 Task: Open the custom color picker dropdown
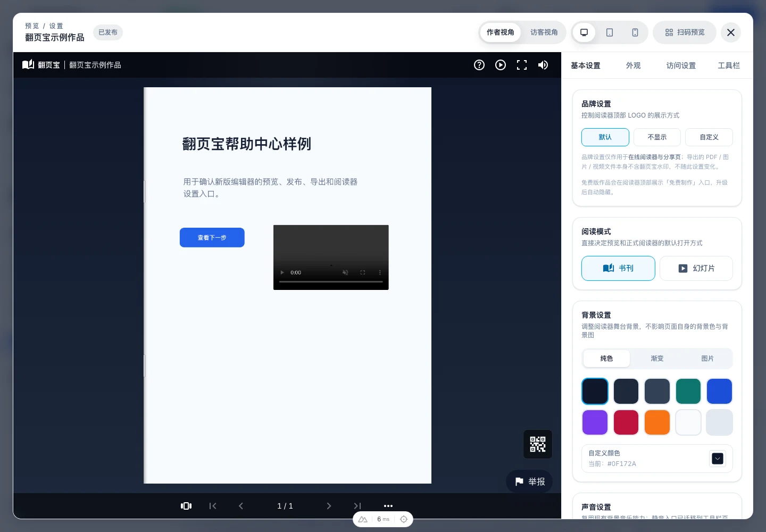[x=718, y=459]
